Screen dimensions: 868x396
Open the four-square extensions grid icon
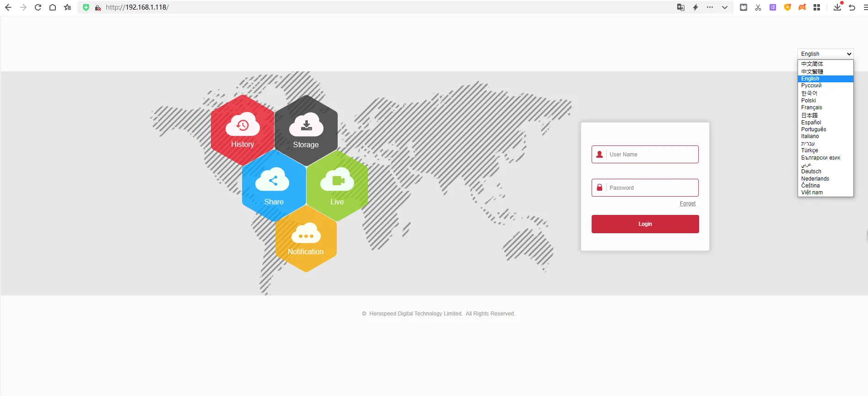(x=817, y=7)
